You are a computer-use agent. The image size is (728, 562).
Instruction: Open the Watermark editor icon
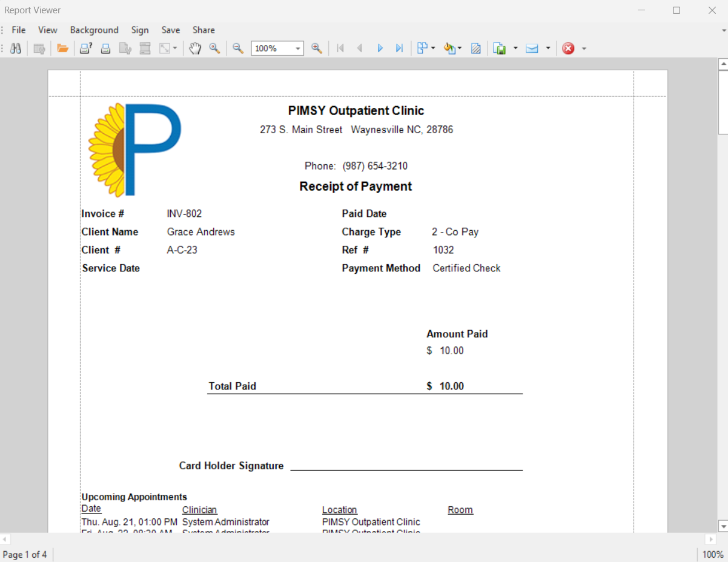[x=476, y=48]
